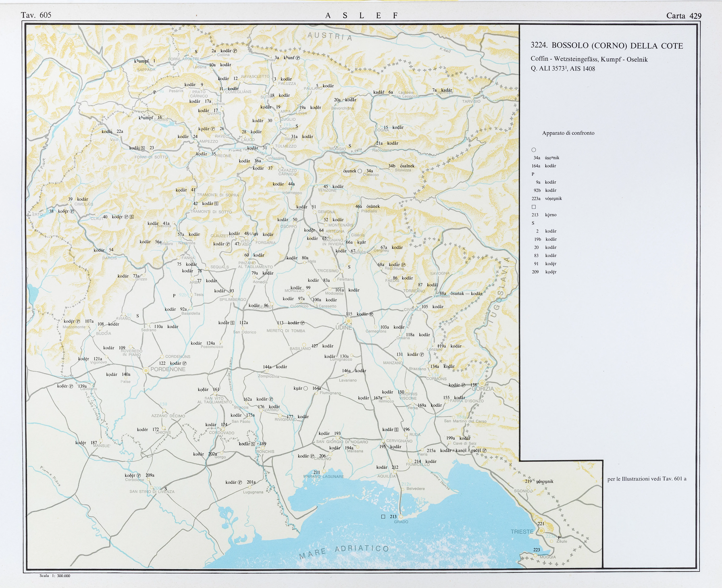Click the circle symbol beside kuār 164a
The width and height of the screenshot is (722, 588).
pyautogui.click(x=305, y=388)
